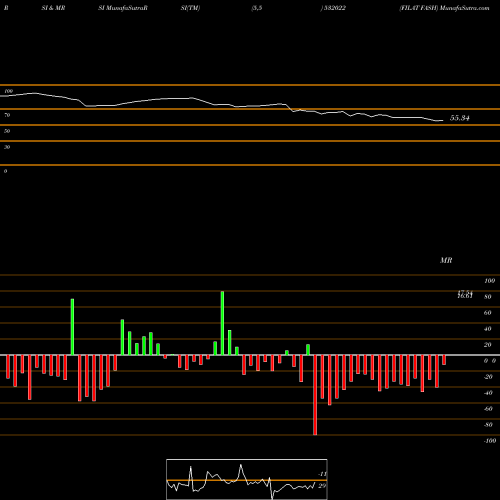Click the SI(TM) header label
The width and height of the screenshot is (500, 500).
tap(190, 8)
